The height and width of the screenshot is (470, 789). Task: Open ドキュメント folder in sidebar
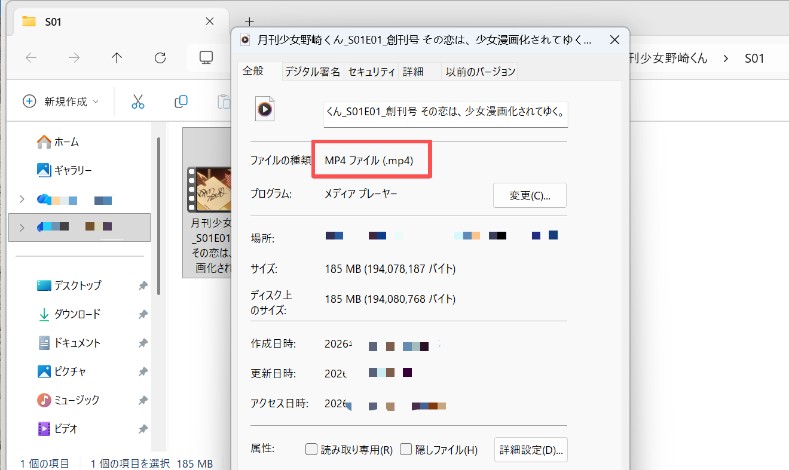coord(69,343)
